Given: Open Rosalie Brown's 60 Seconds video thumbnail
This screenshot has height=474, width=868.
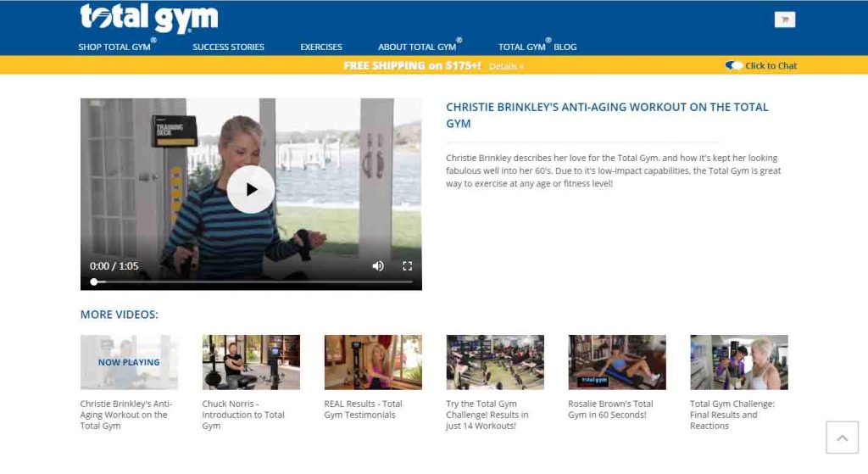Looking at the screenshot, I should (617, 362).
